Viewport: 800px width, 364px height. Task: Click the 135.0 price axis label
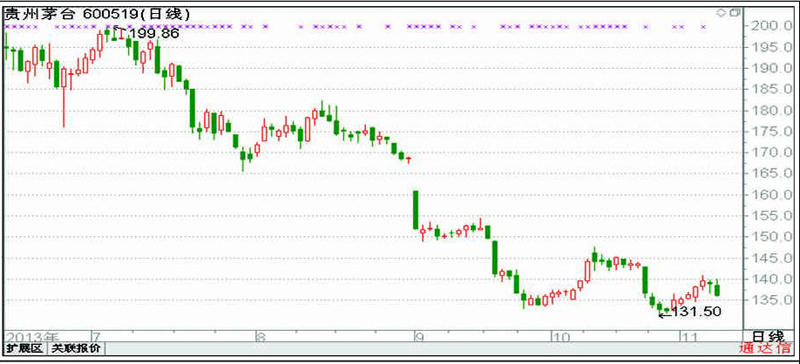pyautogui.click(x=771, y=300)
